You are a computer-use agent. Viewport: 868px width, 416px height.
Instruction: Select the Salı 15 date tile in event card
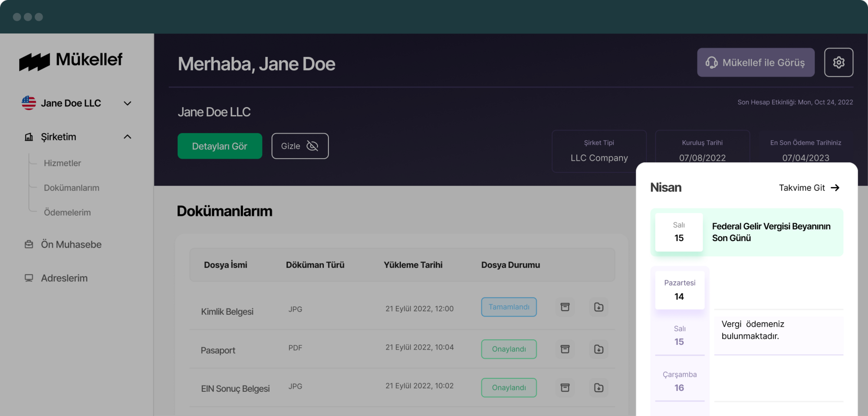tap(679, 232)
